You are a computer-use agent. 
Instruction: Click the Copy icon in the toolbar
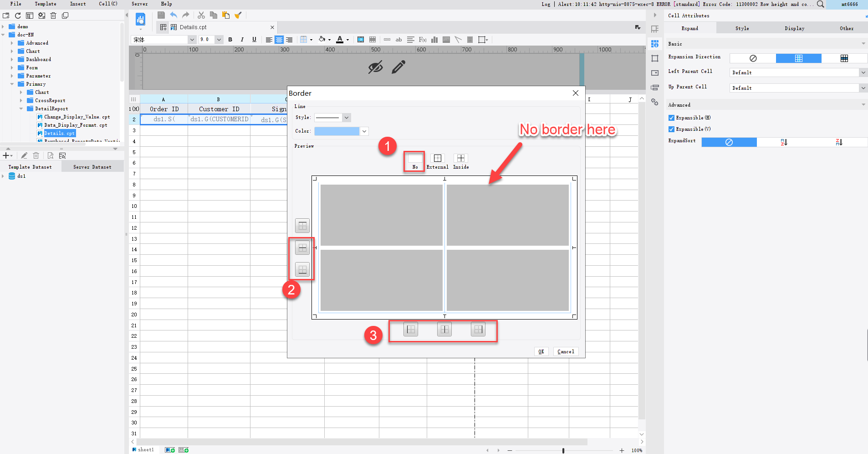(213, 15)
